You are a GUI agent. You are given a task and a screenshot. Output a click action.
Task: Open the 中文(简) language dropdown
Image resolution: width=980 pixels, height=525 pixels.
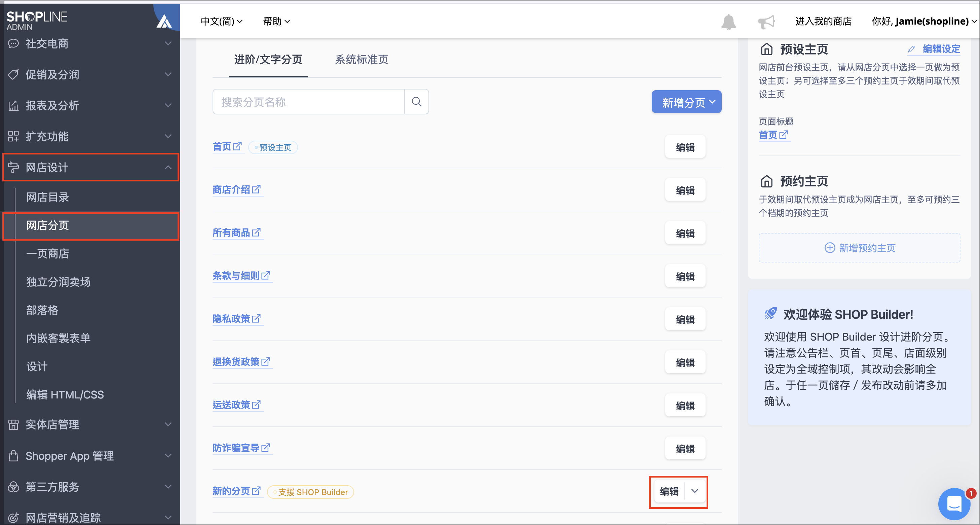pos(221,21)
